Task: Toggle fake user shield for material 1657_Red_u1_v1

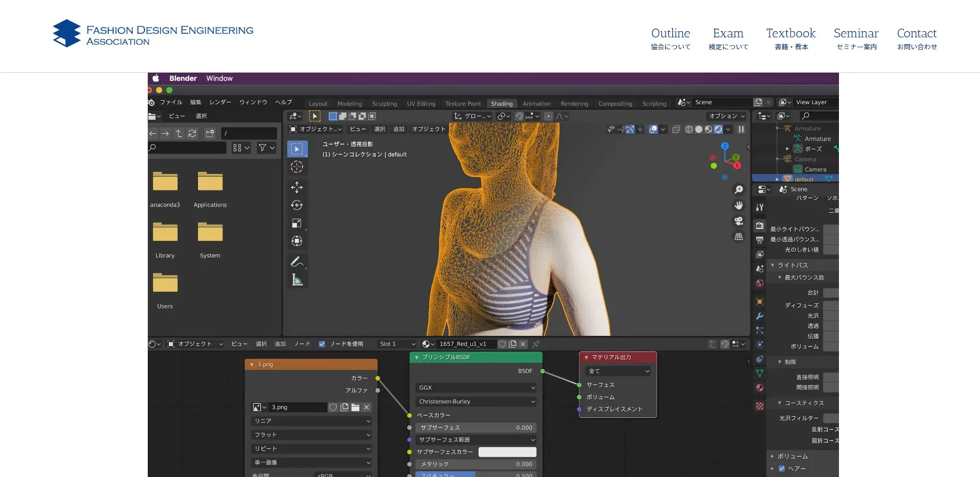Action: tap(502, 344)
